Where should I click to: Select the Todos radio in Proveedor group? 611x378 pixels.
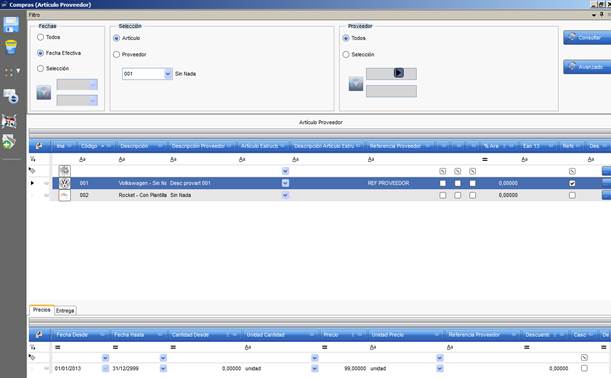point(346,38)
